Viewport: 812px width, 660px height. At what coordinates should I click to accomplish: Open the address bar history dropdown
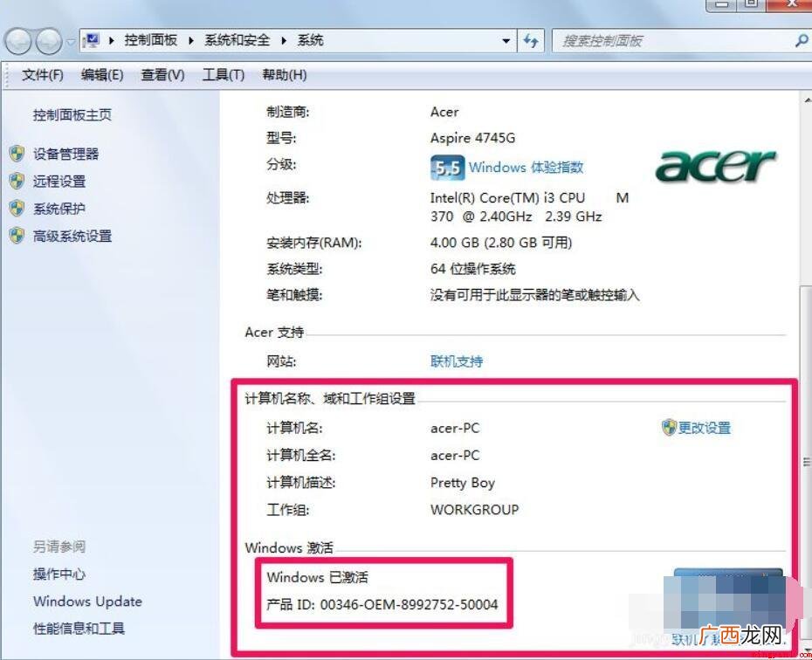click(506, 41)
